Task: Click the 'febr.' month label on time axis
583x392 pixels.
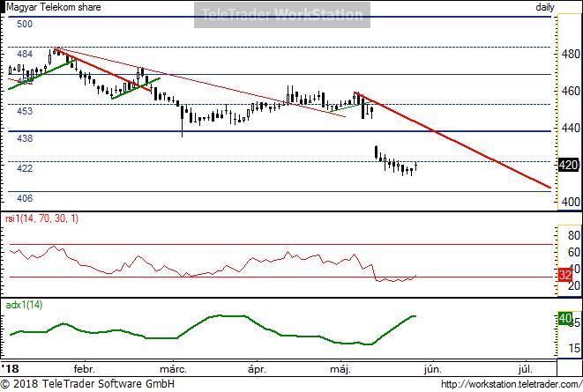Action: click(x=85, y=369)
